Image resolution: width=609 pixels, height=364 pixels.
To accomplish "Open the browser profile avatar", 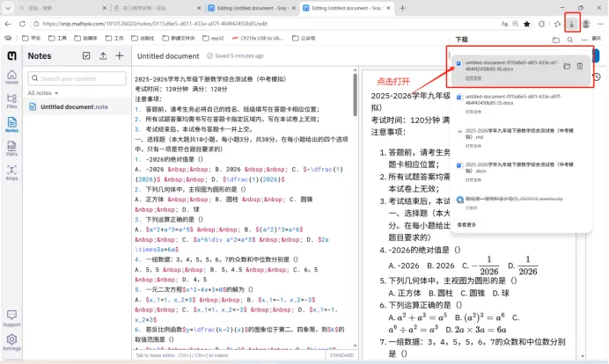I will [586, 24].
